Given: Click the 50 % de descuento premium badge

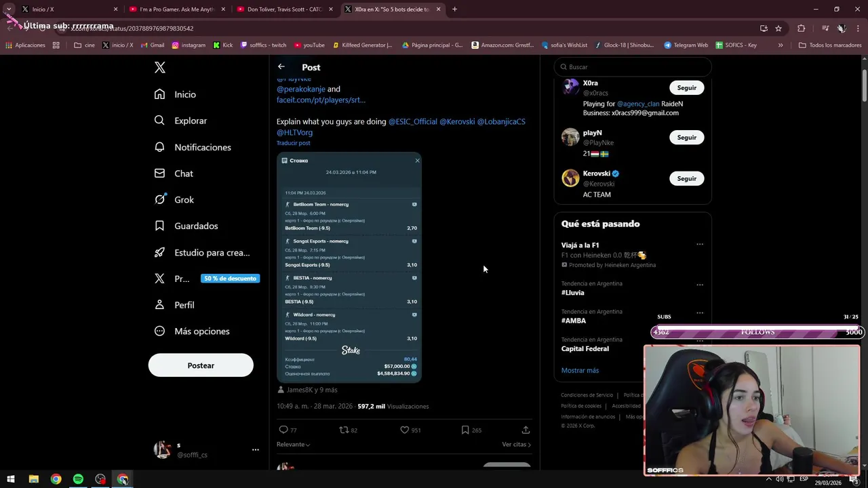Looking at the screenshot, I should click(x=231, y=279).
